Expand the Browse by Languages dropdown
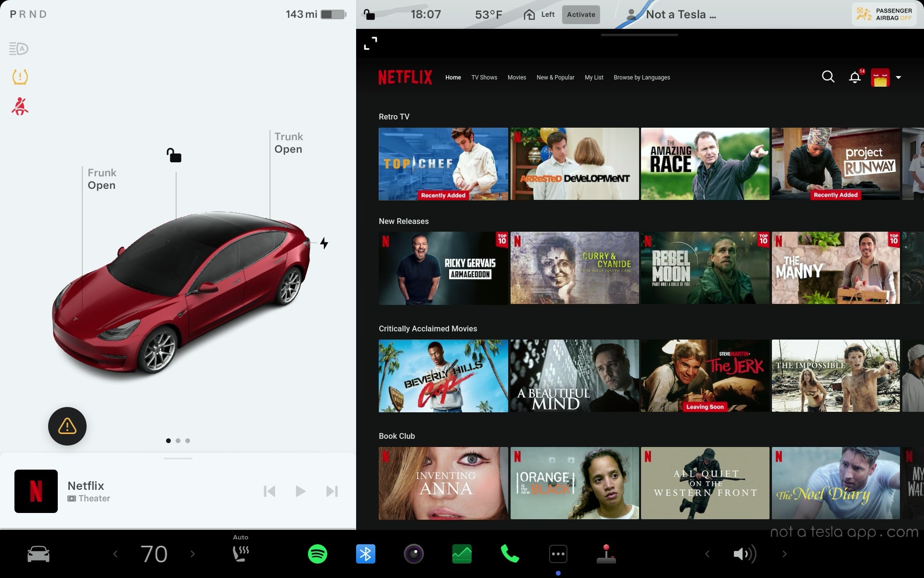The height and width of the screenshot is (578, 924). click(x=641, y=77)
